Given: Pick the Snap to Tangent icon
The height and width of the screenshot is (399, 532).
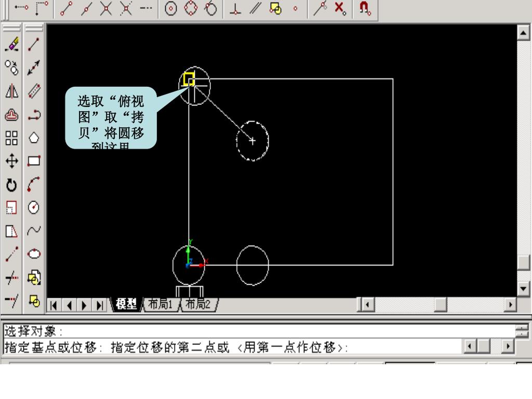Looking at the screenshot, I should tap(211, 8).
